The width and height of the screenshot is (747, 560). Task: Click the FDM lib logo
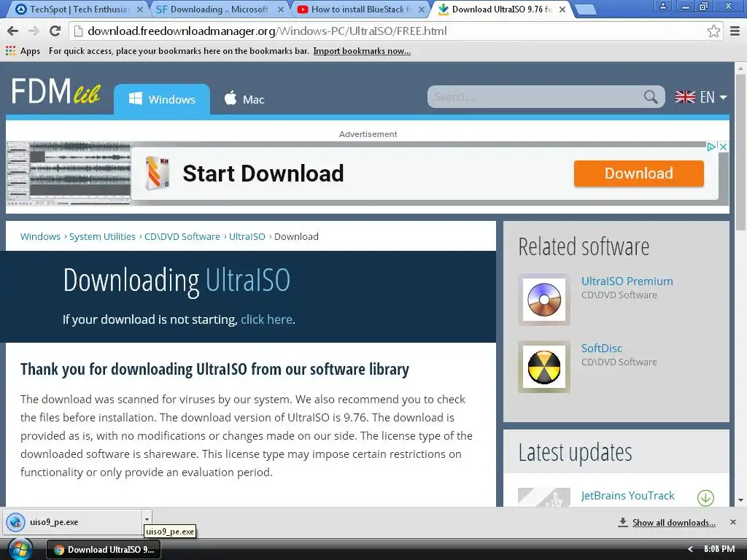[x=55, y=91]
